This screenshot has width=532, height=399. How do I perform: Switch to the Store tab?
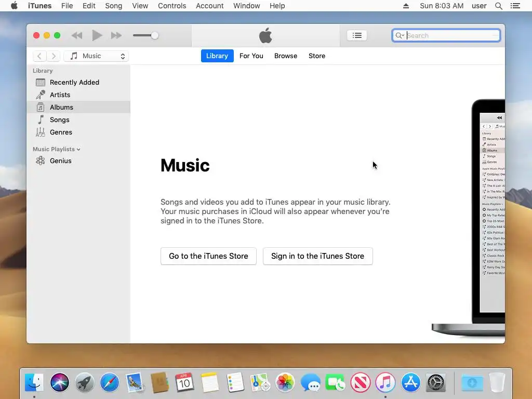[317, 56]
